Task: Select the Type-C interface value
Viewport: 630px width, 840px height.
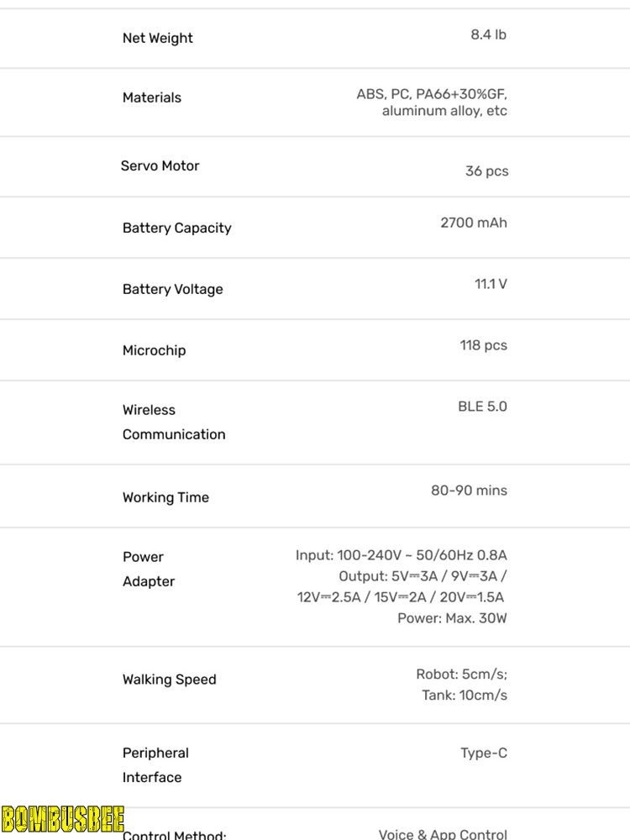Action: click(x=483, y=753)
